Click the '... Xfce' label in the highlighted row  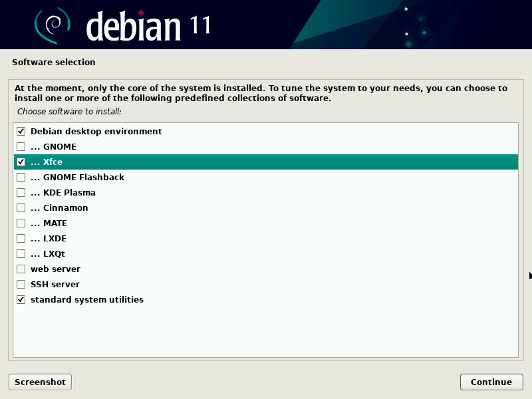[x=47, y=162]
